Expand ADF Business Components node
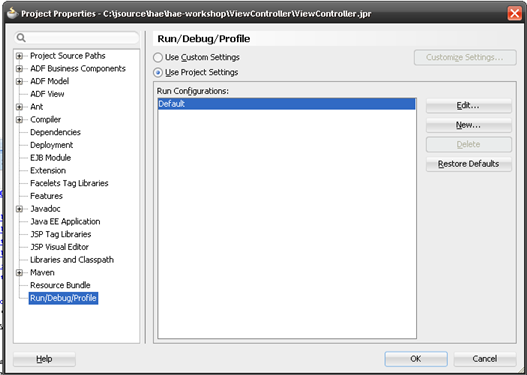The width and height of the screenshot is (527, 375). tap(19, 69)
